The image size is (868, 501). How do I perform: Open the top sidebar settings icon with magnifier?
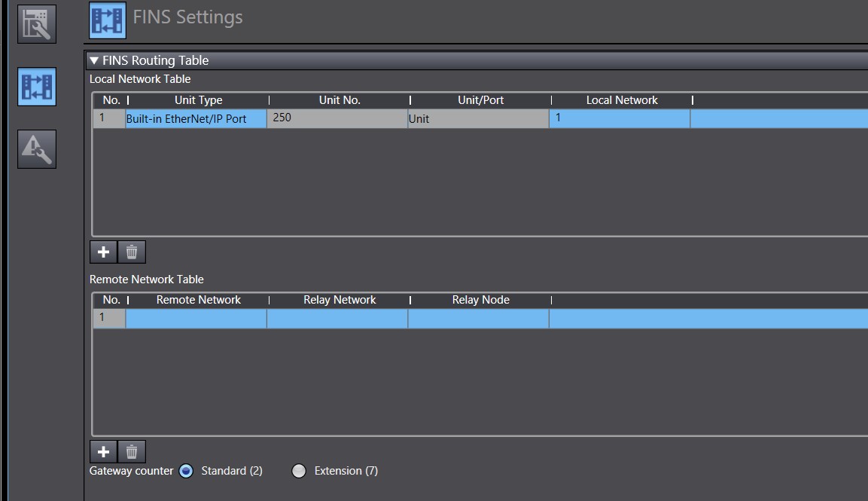(x=37, y=24)
